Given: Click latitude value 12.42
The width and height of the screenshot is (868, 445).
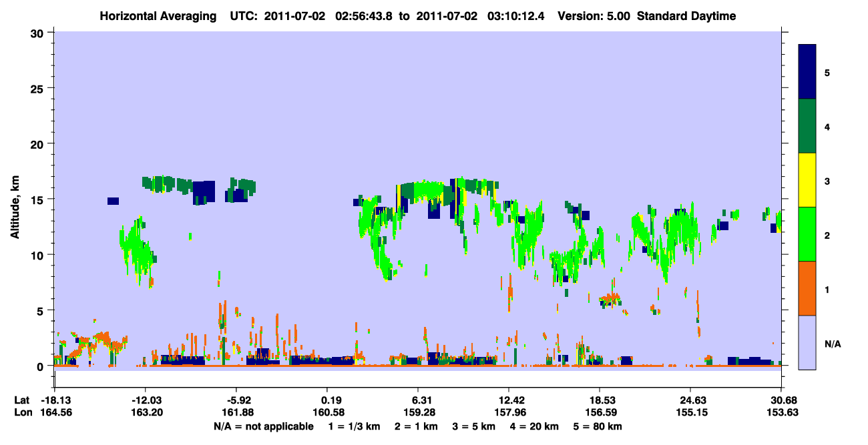Looking at the screenshot, I should [x=509, y=400].
